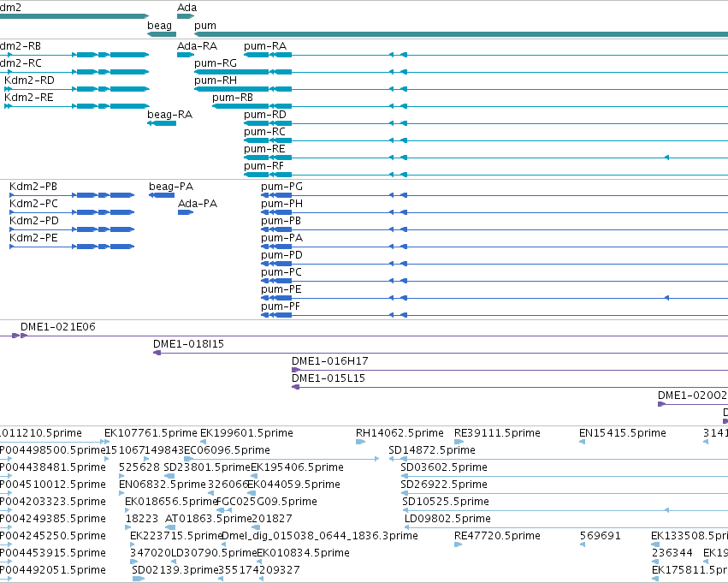This screenshot has height=583, width=728.
Task: Open the pum gene label
Action: [204, 26]
